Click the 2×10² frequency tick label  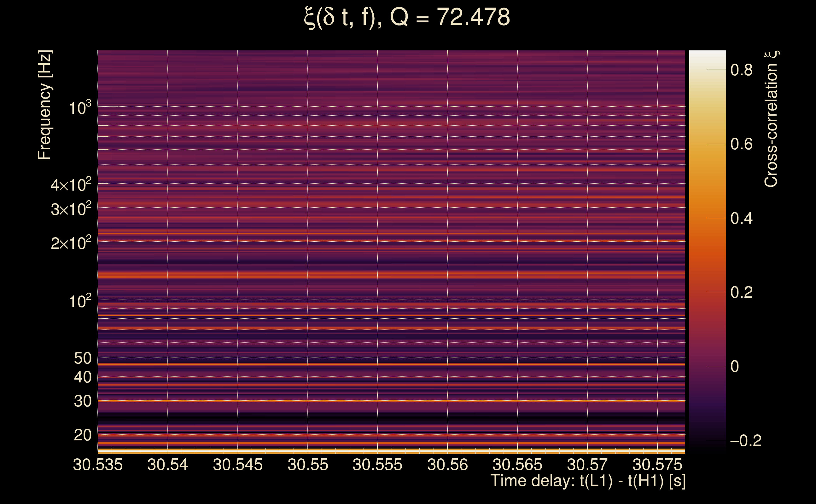tap(71, 243)
